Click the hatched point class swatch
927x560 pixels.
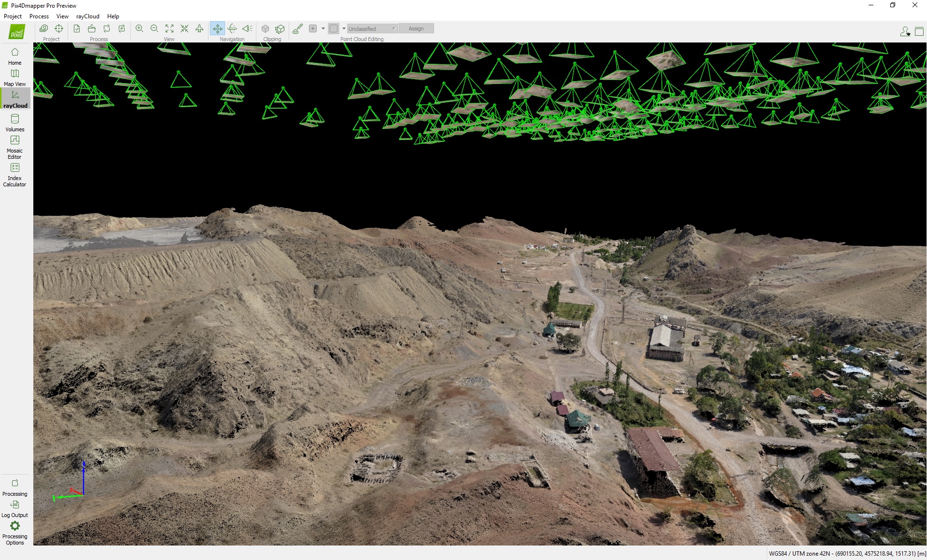(334, 28)
